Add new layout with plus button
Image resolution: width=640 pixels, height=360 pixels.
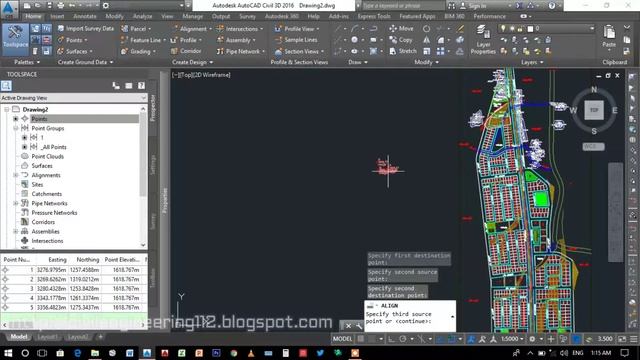(x=100, y=337)
